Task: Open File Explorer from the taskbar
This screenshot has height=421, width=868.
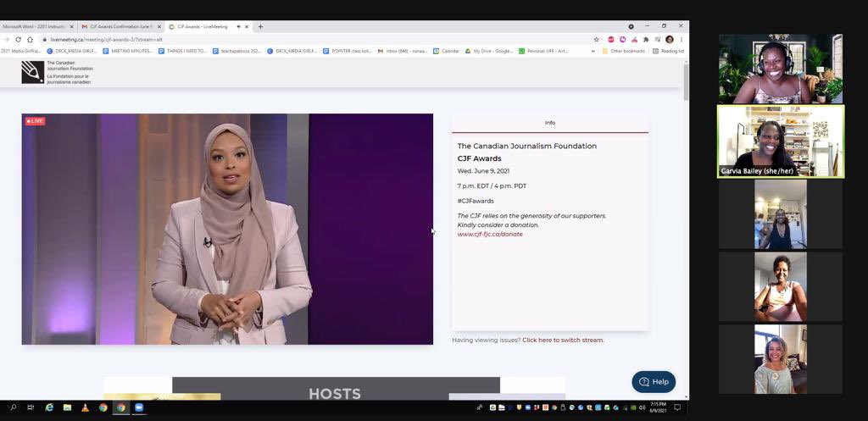Action: tap(67, 407)
